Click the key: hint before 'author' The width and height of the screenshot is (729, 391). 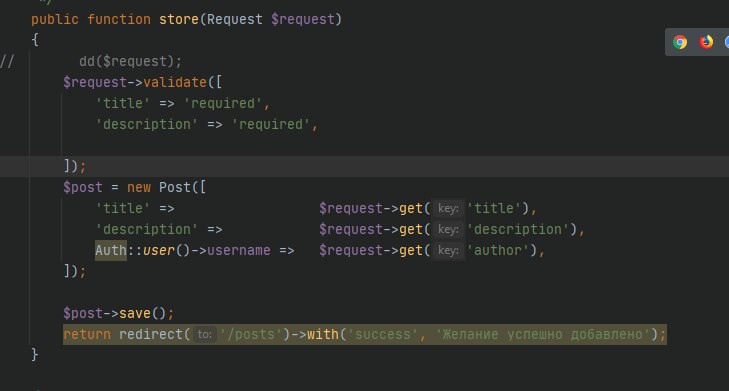(448, 251)
